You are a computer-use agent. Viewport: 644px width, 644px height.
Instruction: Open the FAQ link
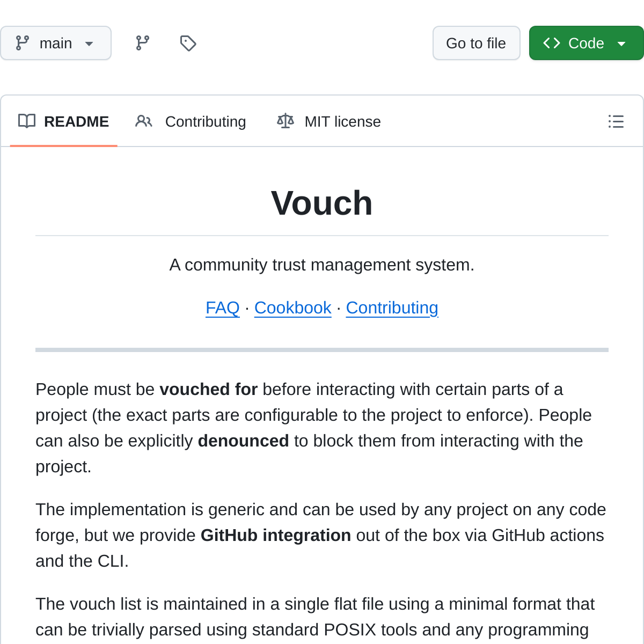[x=222, y=308]
